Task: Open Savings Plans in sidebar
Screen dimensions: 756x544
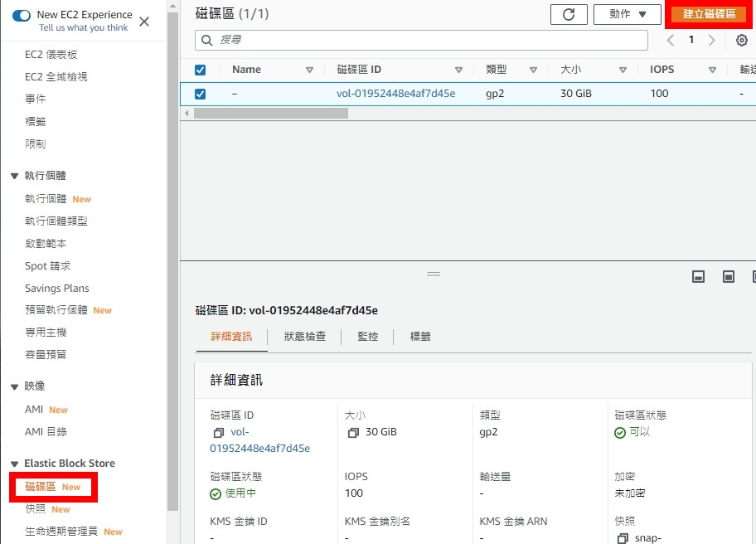Action: point(57,289)
